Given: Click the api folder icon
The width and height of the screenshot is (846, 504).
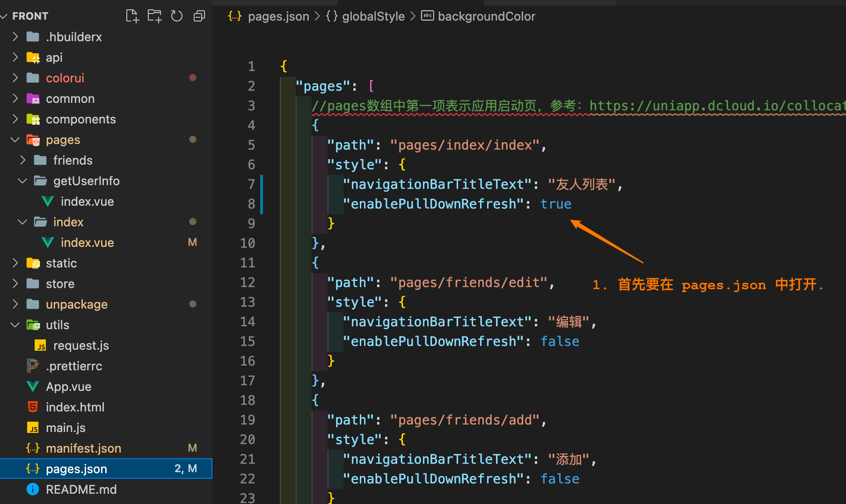Looking at the screenshot, I should coord(33,58).
